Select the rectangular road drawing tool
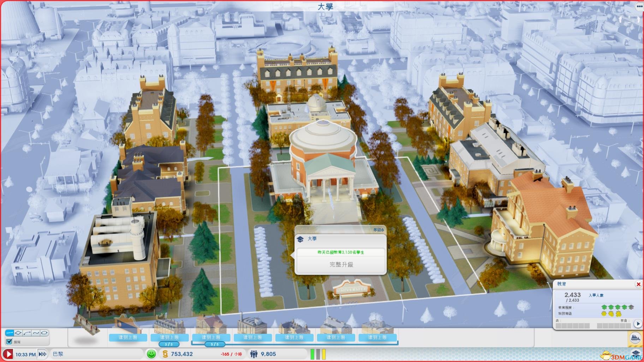Screen dimensions: 644x362 pos(18,333)
